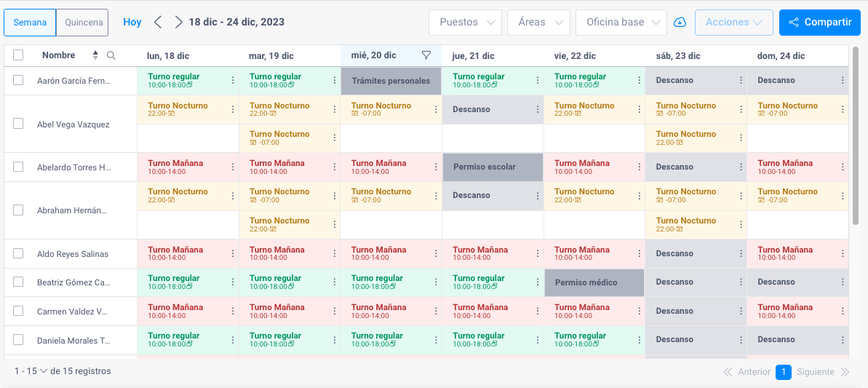This screenshot has height=388, width=868.
Task: Select the Semana view tab
Action: click(x=30, y=23)
